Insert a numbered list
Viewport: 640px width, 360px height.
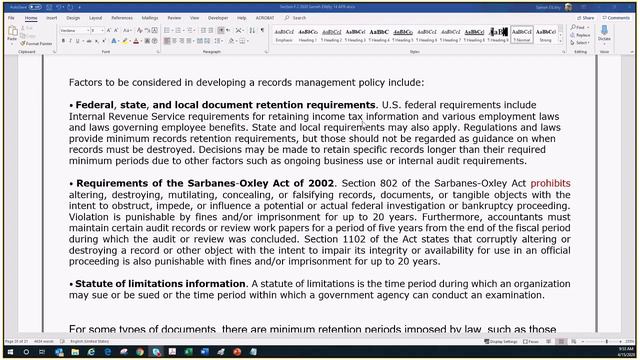point(179,31)
